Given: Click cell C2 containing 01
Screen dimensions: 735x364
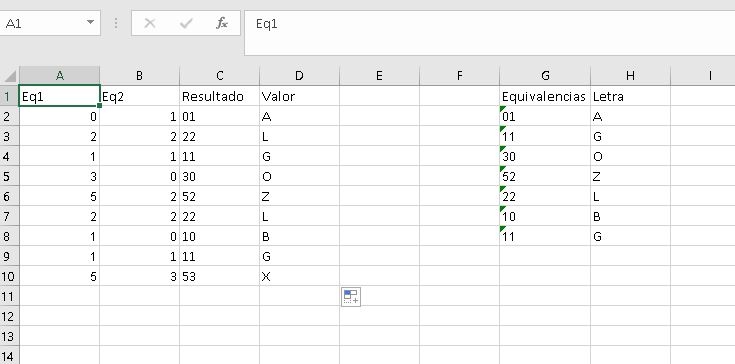Looking at the screenshot, I should 219,116.
